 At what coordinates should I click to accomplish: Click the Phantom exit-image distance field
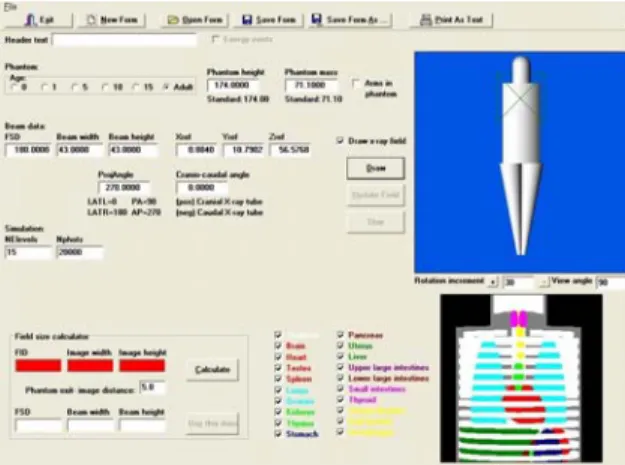(x=152, y=388)
